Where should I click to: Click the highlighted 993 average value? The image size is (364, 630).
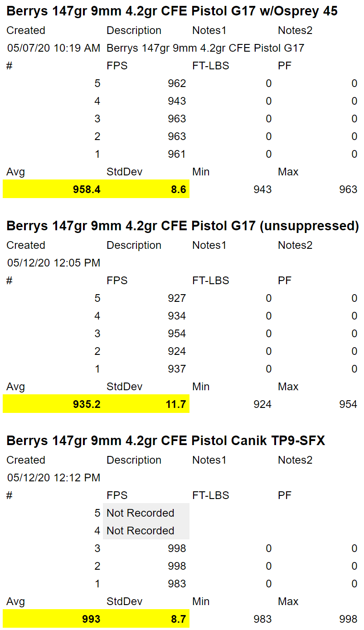[91, 619]
